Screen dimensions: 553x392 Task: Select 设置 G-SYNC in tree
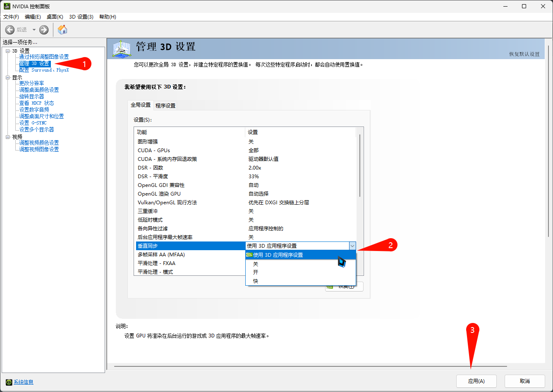pyautogui.click(x=33, y=123)
